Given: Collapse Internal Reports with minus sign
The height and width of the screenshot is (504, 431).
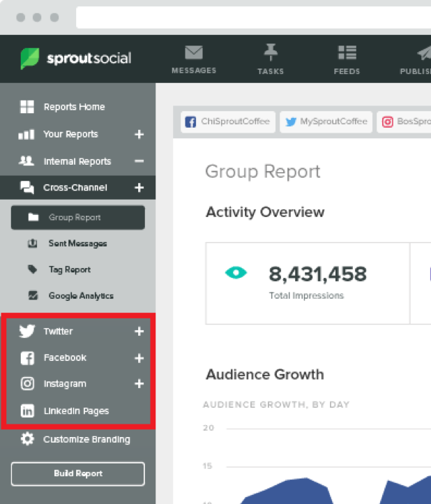Looking at the screenshot, I should click(x=139, y=161).
